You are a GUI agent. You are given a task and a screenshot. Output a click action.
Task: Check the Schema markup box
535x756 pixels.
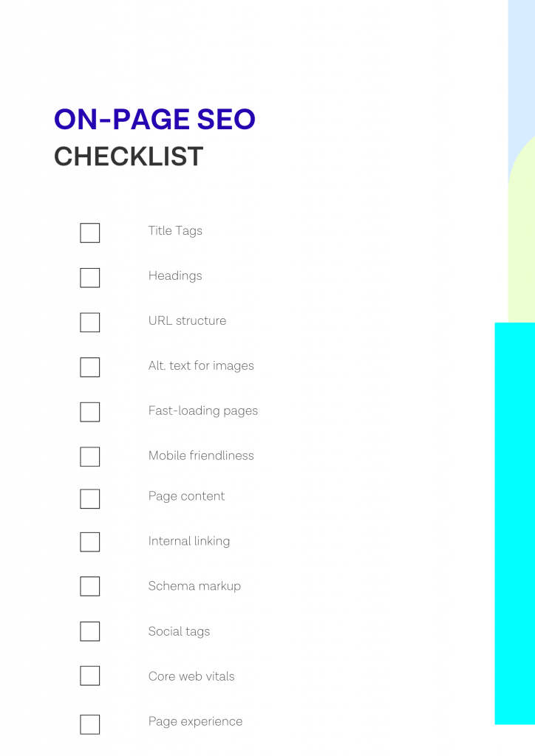[x=89, y=586]
